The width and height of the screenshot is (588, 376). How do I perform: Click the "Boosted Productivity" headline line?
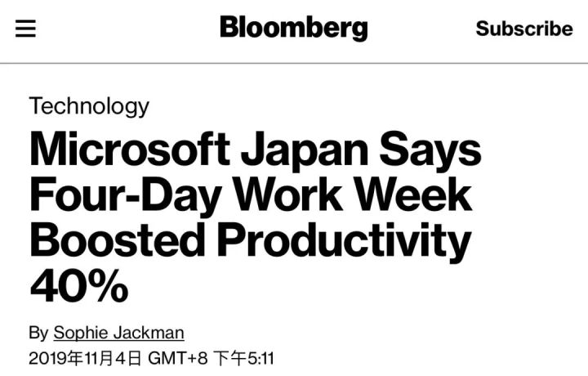250,241
